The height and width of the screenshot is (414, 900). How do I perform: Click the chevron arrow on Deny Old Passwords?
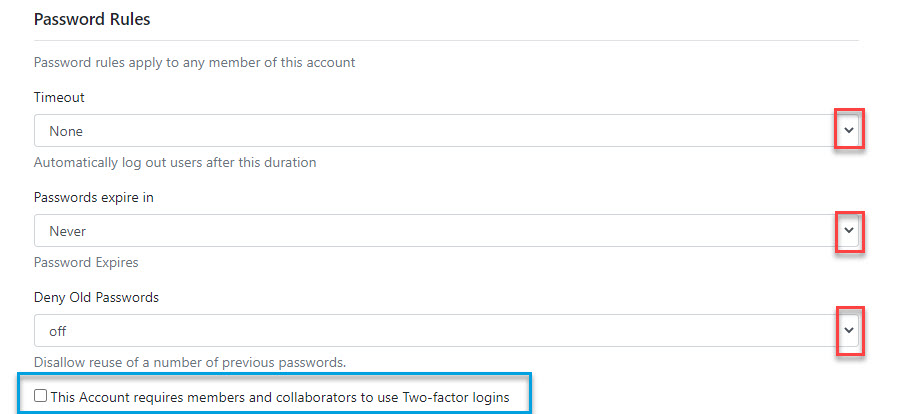849,329
